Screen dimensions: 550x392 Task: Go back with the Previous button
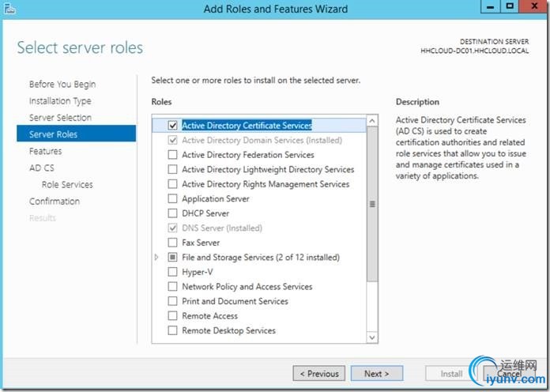click(319, 374)
